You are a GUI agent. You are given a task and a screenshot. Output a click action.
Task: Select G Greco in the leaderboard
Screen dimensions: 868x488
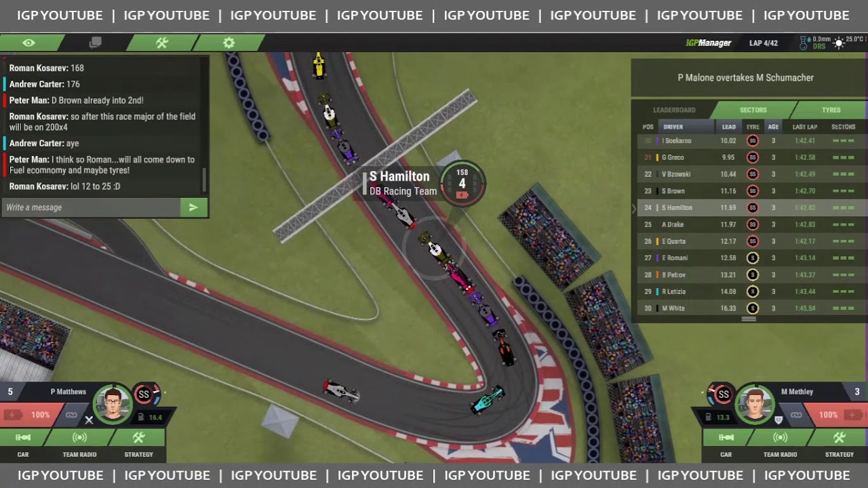[752, 157]
